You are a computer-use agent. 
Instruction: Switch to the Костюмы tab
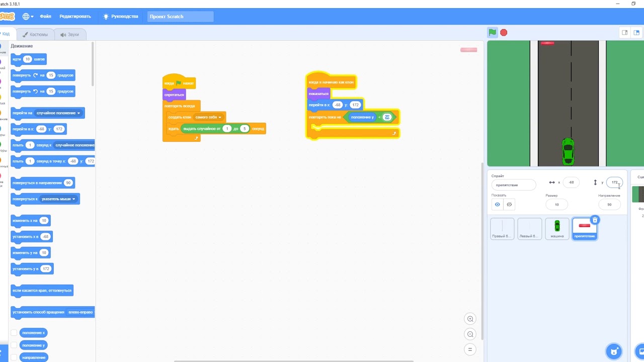pos(35,35)
